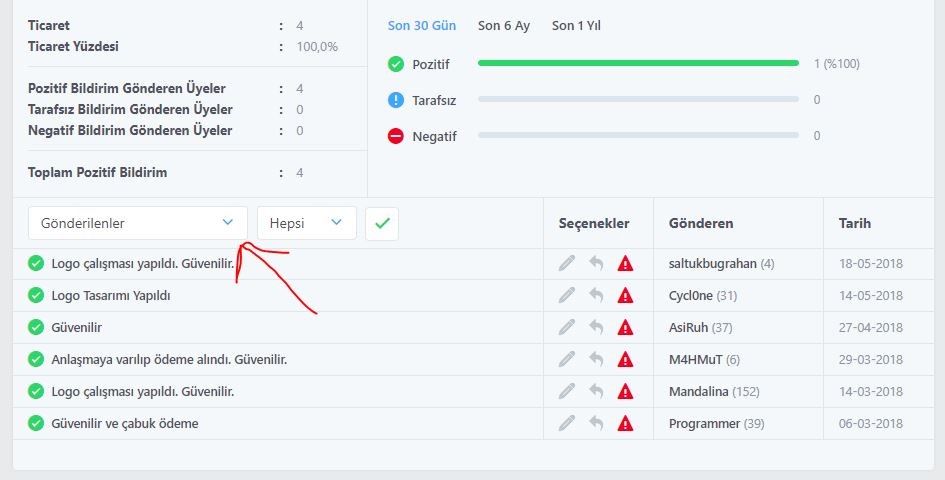Report Programmer's feedback with red triangle
The height and width of the screenshot is (480, 945).
(626, 423)
